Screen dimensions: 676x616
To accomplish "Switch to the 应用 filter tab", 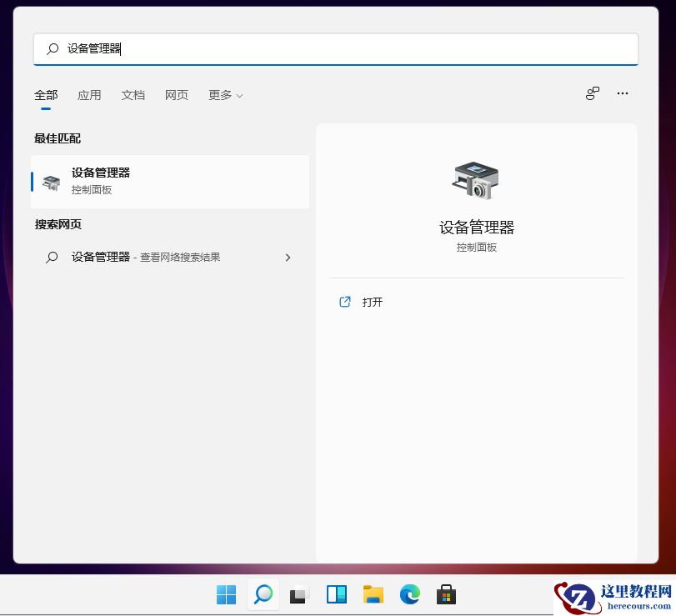I will [89, 95].
